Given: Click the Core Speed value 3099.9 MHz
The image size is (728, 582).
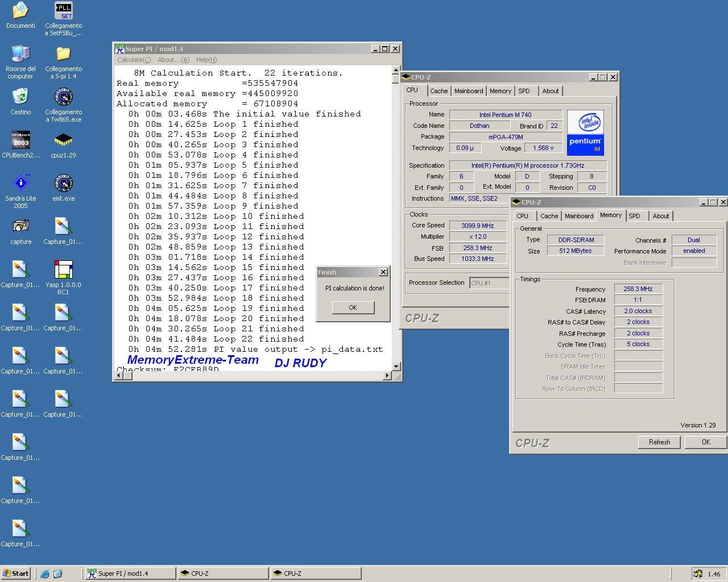Looking at the screenshot, I should pyautogui.click(x=478, y=226).
